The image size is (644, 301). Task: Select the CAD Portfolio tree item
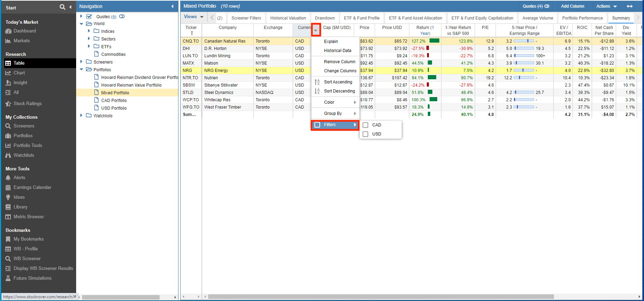point(114,100)
